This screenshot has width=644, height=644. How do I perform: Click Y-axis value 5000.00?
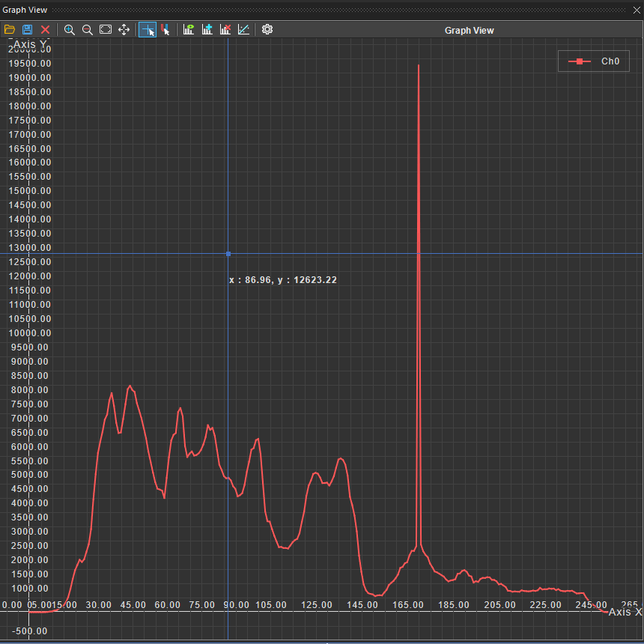click(30, 474)
